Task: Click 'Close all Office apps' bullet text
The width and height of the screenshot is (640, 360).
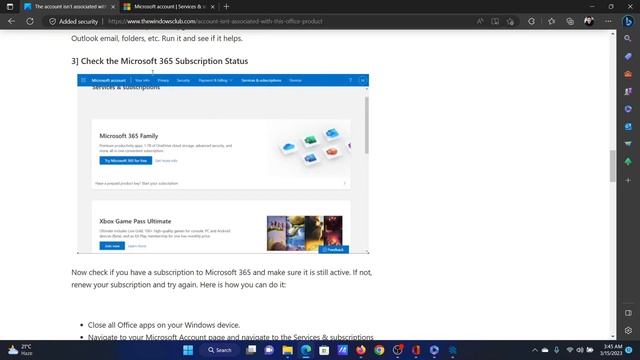Action: (164, 325)
